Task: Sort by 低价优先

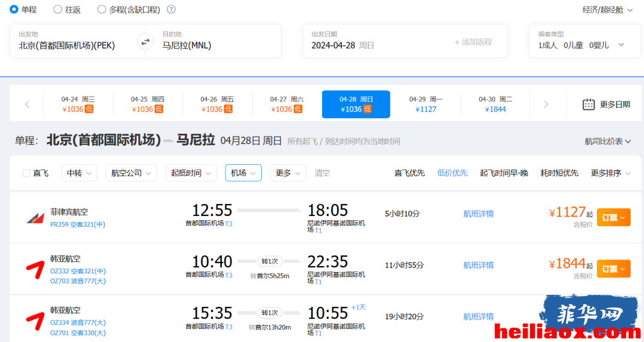Action: click(452, 173)
